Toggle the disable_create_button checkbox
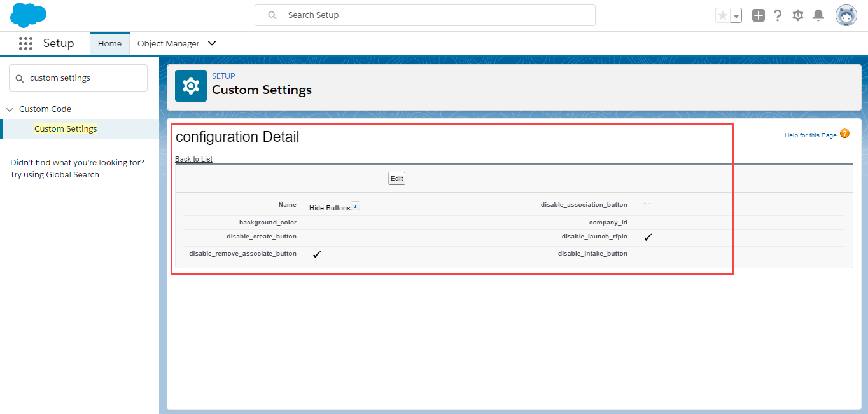Viewport: 868px width, 414px height. [316, 238]
